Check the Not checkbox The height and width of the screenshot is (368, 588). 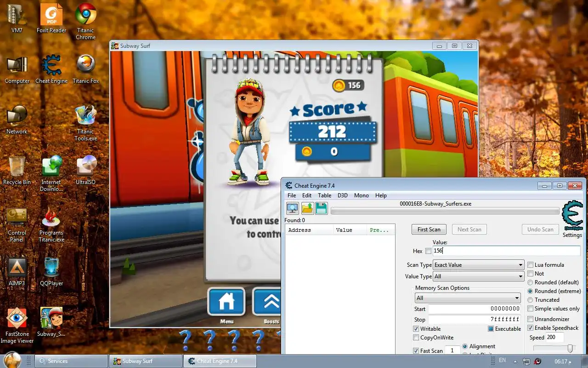531,274
